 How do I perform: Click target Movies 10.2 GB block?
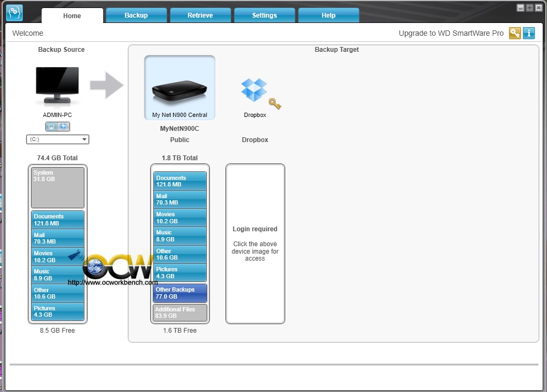(180, 217)
